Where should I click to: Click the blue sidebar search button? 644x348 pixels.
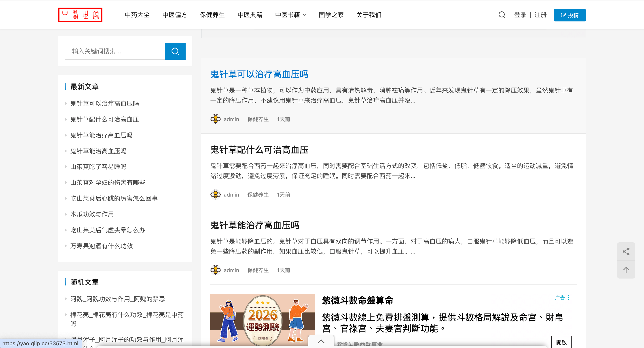pos(175,51)
